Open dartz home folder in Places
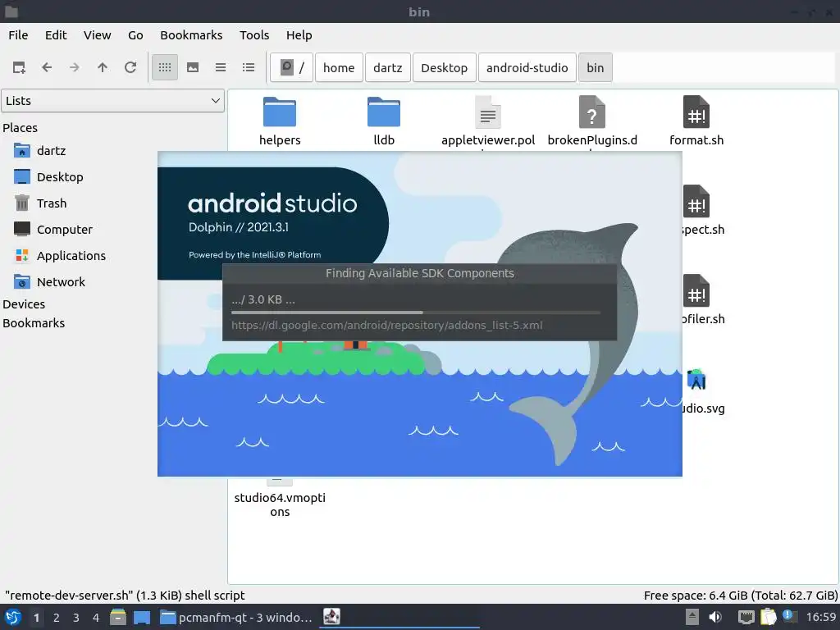The height and width of the screenshot is (630, 840). tap(52, 151)
